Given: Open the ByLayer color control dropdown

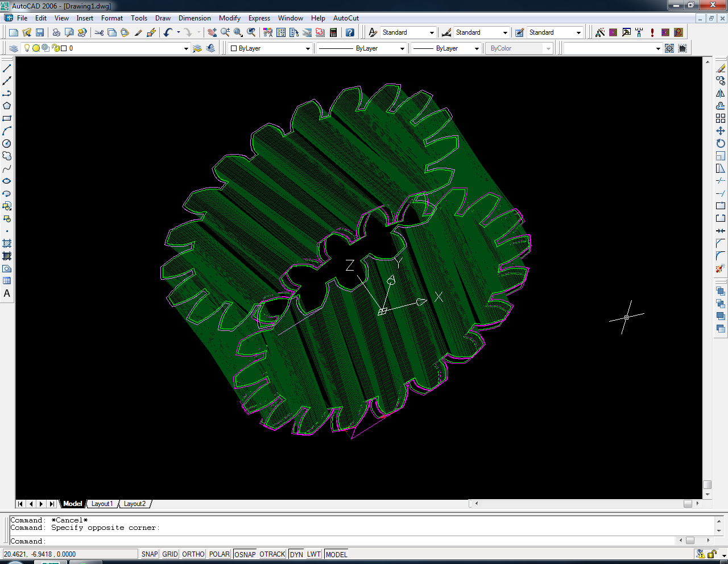Looking at the screenshot, I should (308, 48).
